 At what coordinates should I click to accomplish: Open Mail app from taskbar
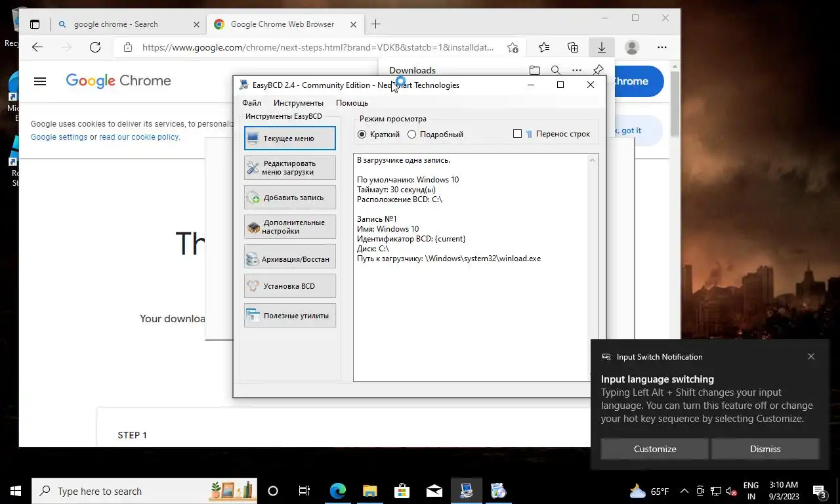(x=434, y=491)
